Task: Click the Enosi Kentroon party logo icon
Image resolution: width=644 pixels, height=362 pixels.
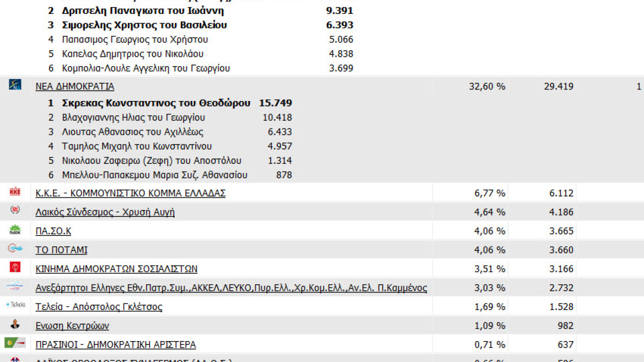Action: [15, 324]
